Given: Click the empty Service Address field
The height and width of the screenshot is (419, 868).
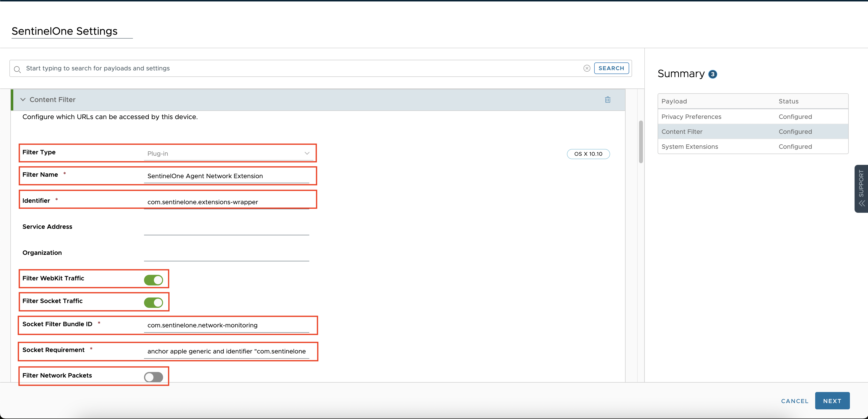Looking at the screenshot, I should coord(227,228).
